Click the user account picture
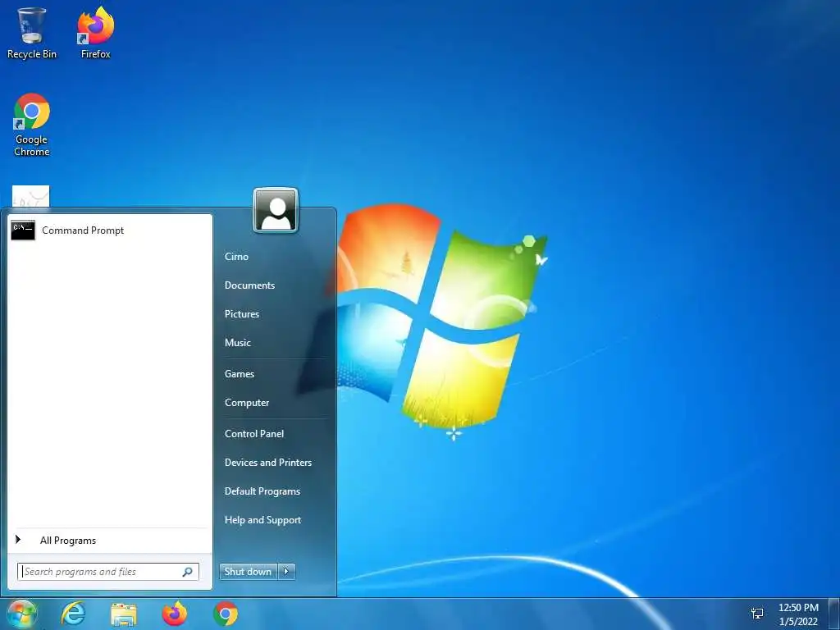Image resolution: width=840 pixels, height=630 pixels. (276, 210)
